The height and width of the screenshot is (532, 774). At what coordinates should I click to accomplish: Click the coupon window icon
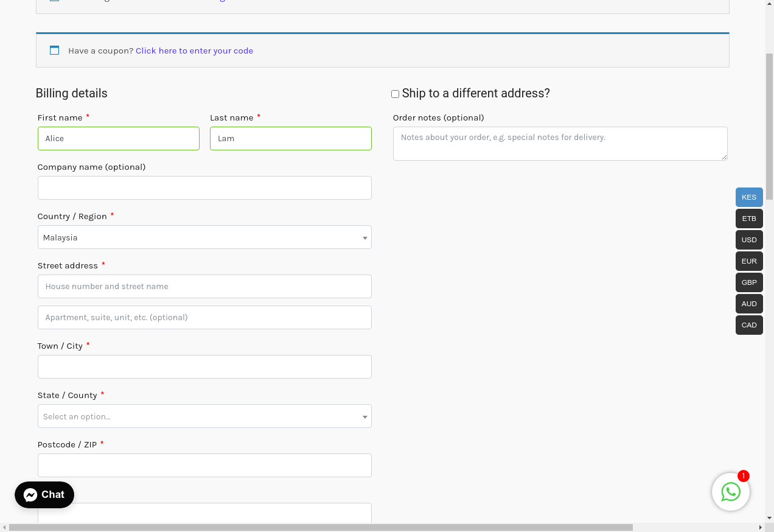[55, 51]
